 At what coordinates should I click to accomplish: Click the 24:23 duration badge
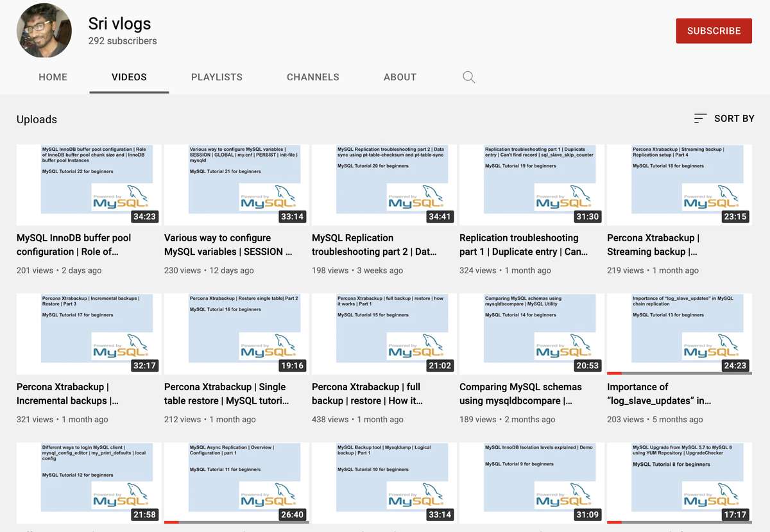click(x=735, y=365)
